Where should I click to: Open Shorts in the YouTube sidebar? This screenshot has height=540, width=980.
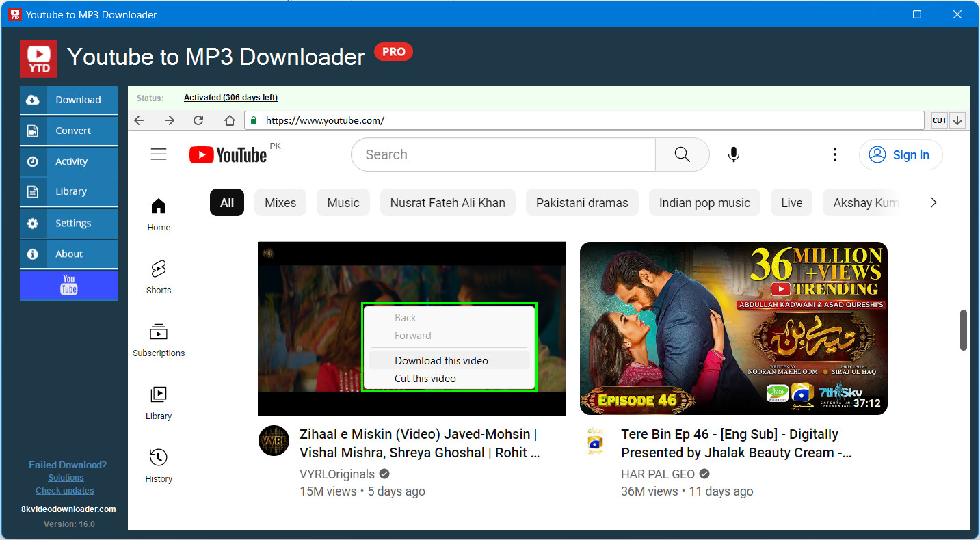[159, 277]
